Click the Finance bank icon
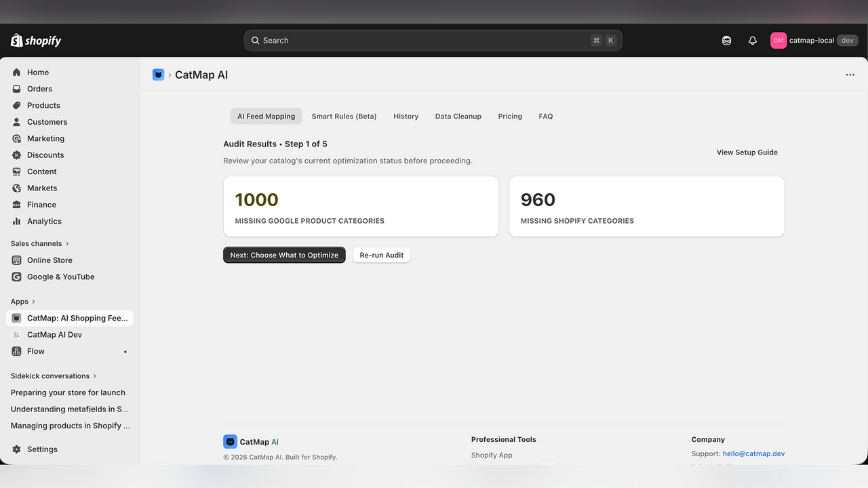The height and width of the screenshot is (488, 868). pos(17,205)
